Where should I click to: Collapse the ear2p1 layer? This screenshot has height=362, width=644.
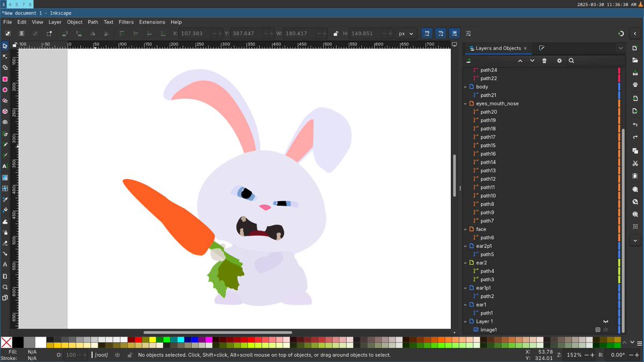[465, 246]
